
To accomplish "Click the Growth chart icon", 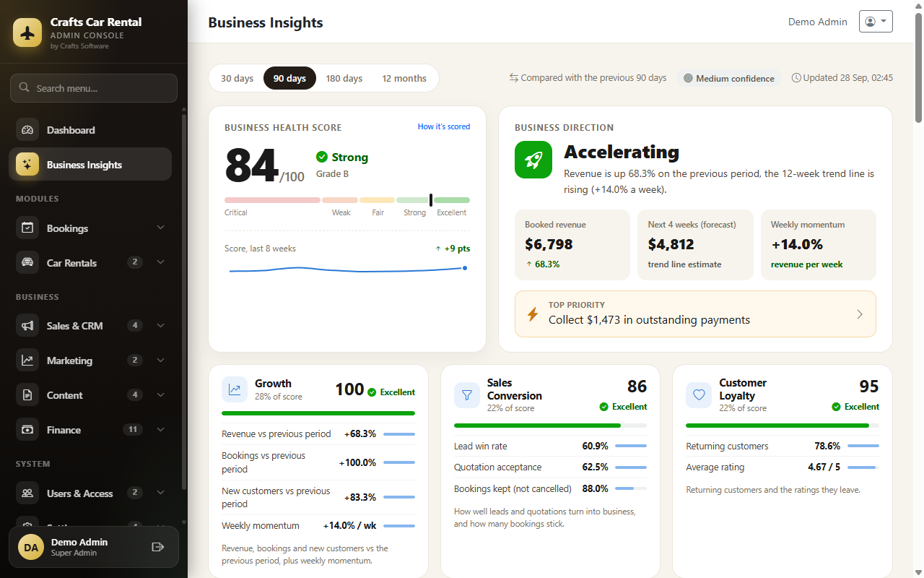I will [x=235, y=389].
